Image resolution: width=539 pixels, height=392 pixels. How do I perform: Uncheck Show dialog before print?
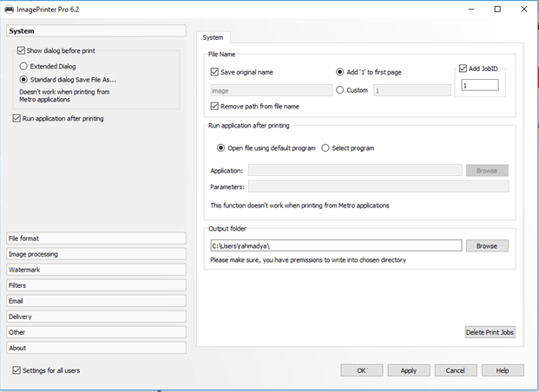click(22, 51)
